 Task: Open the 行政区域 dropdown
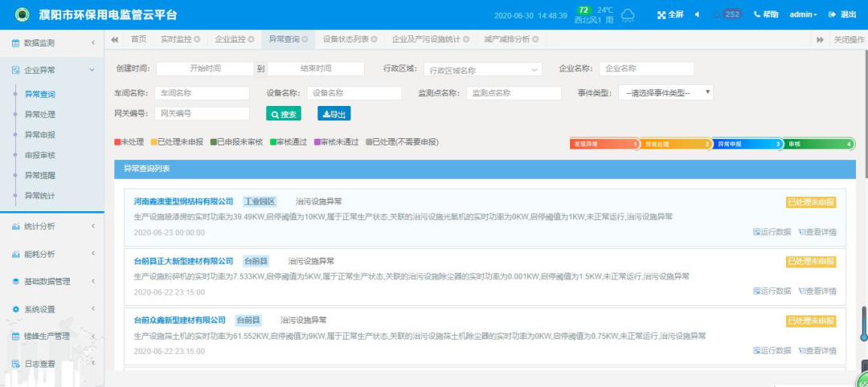[483, 70]
